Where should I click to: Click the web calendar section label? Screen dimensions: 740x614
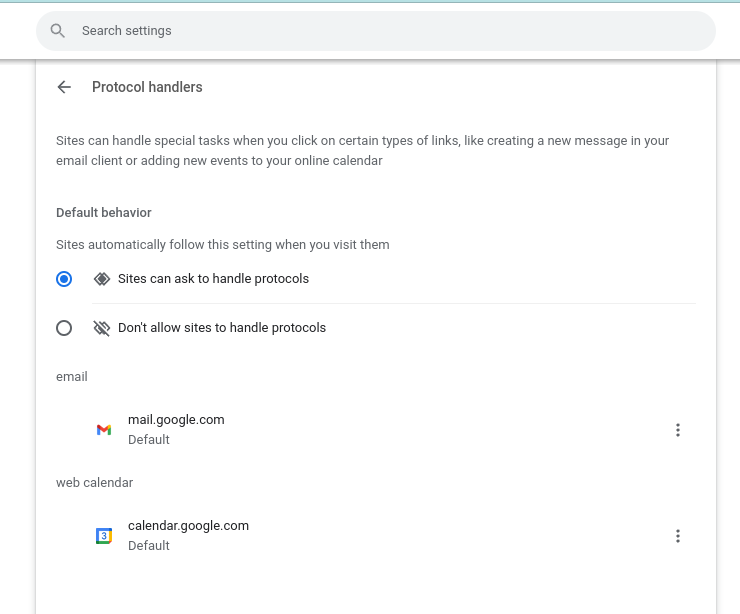coord(94,483)
